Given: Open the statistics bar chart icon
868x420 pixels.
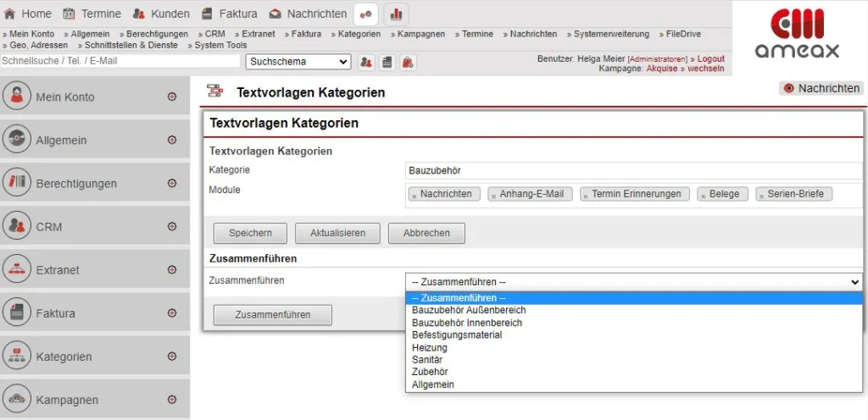Looking at the screenshot, I should click(396, 14).
